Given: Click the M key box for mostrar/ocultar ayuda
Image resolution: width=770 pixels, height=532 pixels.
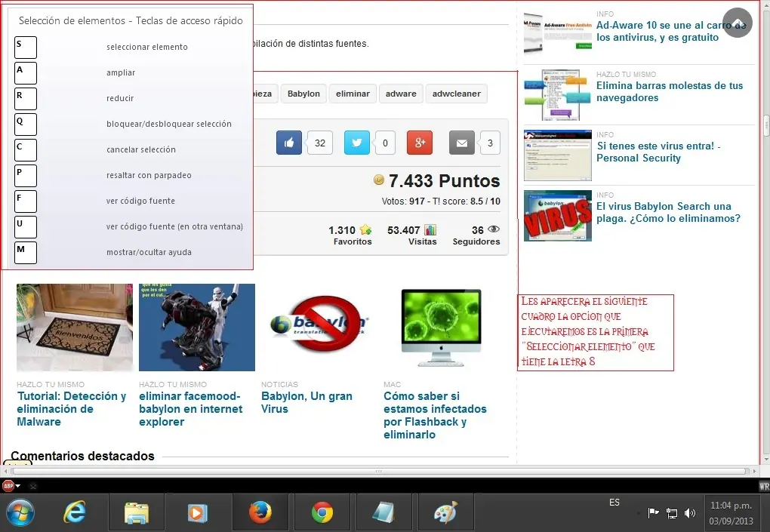Looking at the screenshot, I should (x=26, y=253).
